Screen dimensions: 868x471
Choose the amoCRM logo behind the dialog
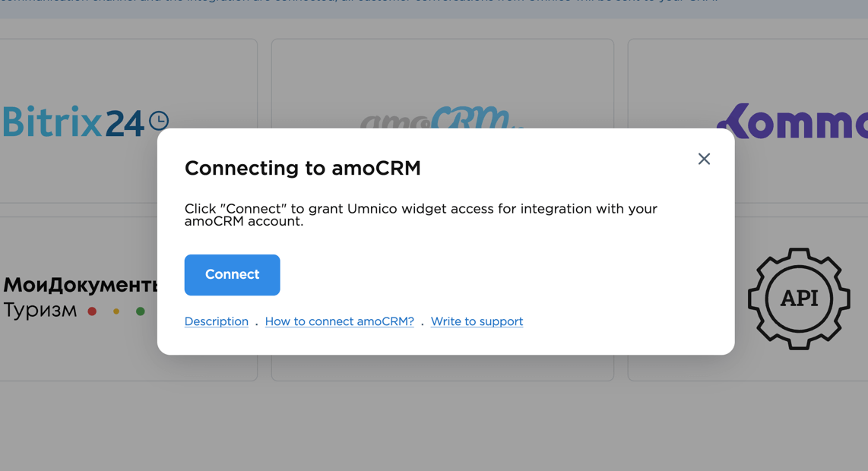pyautogui.click(x=441, y=118)
